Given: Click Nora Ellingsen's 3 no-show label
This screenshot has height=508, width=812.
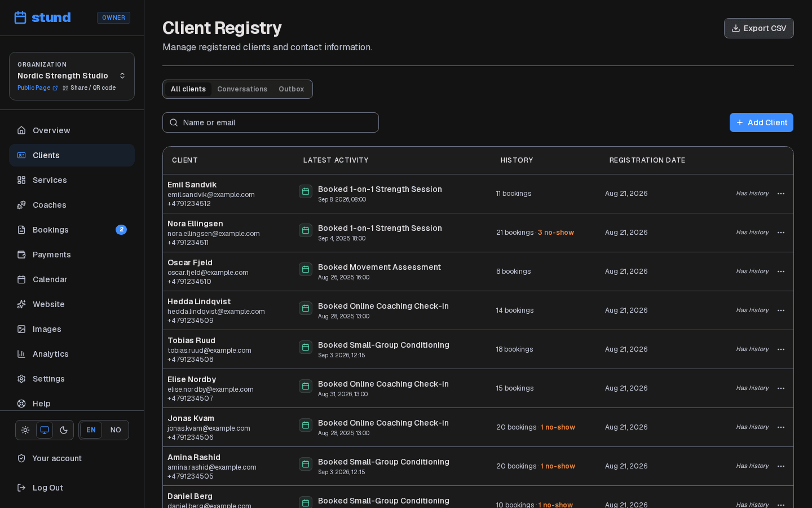Looking at the screenshot, I should click(x=556, y=233).
